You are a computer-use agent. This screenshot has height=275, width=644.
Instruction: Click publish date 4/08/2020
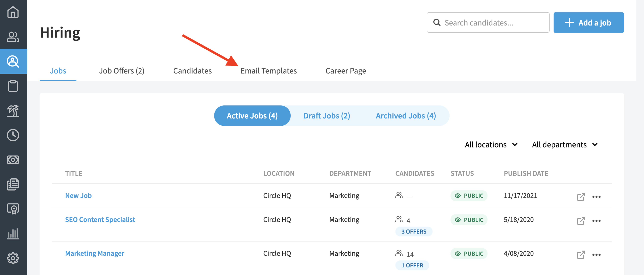click(x=519, y=253)
